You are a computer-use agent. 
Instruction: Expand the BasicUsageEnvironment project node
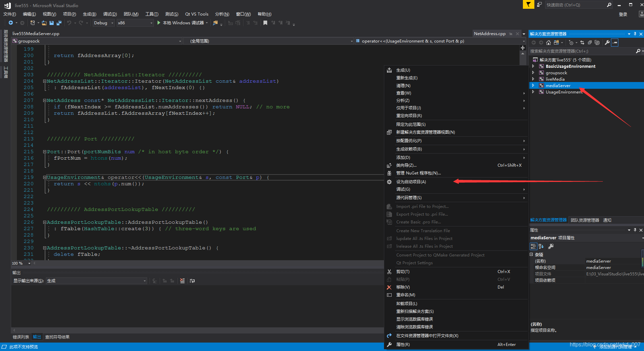pyautogui.click(x=533, y=66)
